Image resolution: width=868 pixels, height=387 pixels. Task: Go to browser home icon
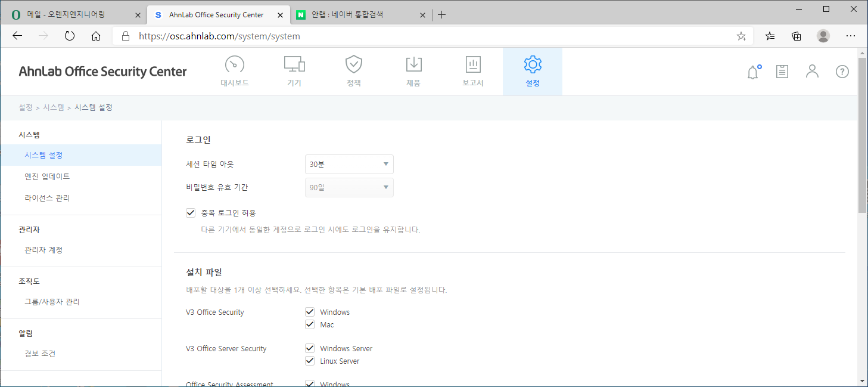[x=96, y=36]
